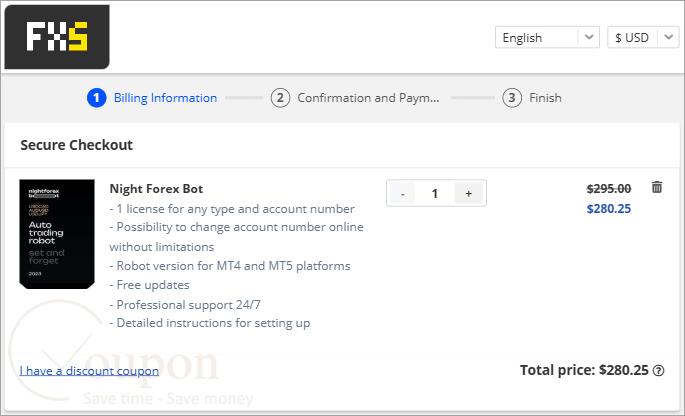The height and width of the screenshot is (416, 685).
Task: Click Robot version for MT4 and MT5 line
Action: (230, 266)
